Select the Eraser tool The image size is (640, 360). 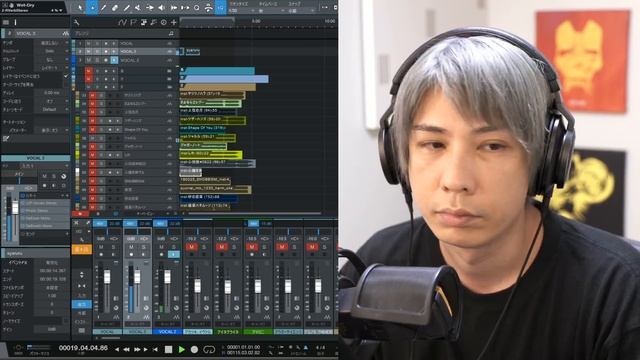tap(115, 7)
